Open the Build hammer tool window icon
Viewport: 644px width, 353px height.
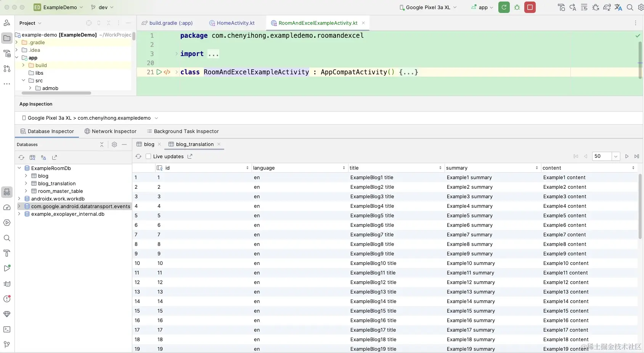7,253
